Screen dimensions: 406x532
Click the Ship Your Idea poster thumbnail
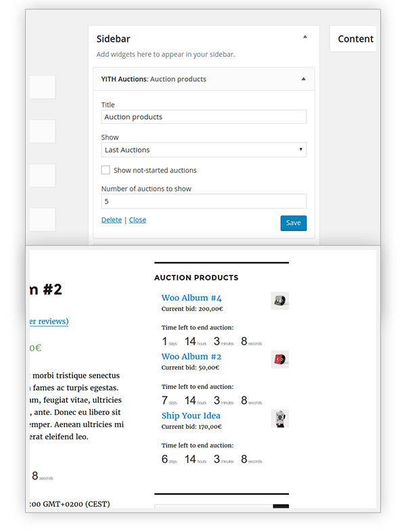pos(280,418)
